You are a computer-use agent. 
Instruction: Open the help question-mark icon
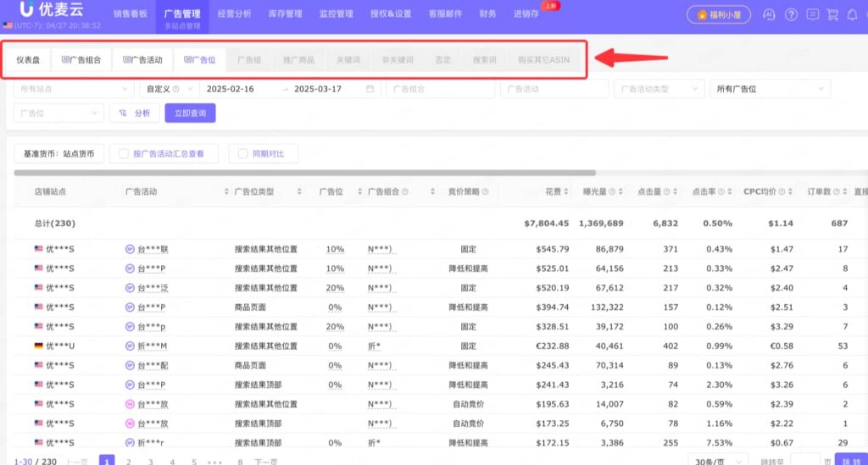[791, 15]
